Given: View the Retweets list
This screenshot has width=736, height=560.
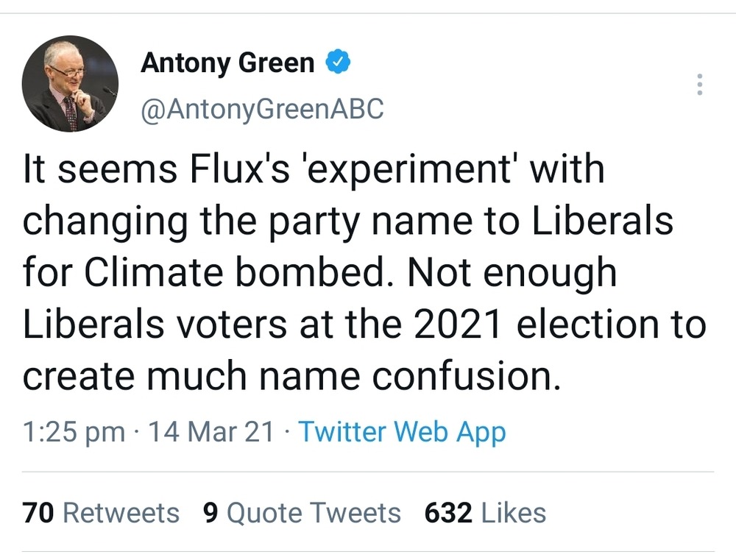Looking at the screenshot, I should click(121, 512).
